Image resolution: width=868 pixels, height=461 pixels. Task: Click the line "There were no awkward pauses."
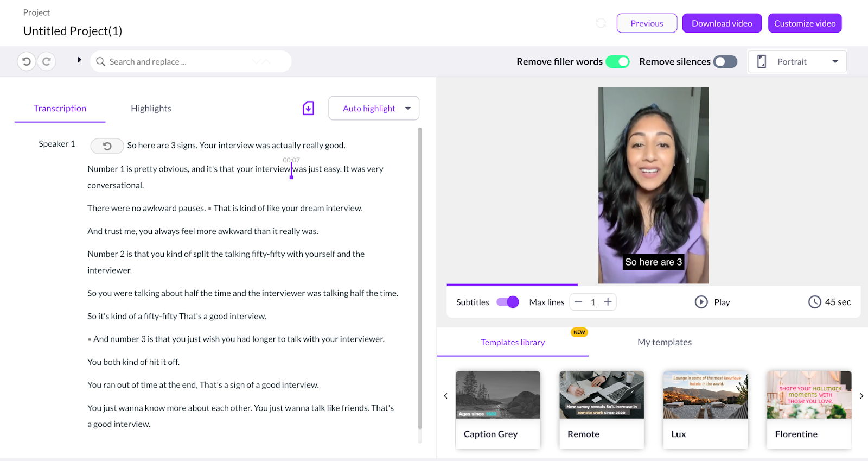click(x=146, y=208)
